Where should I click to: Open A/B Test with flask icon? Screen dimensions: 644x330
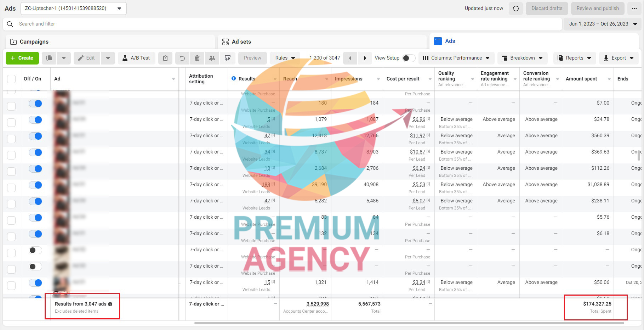pyautogui.click(x=137, y=58)
